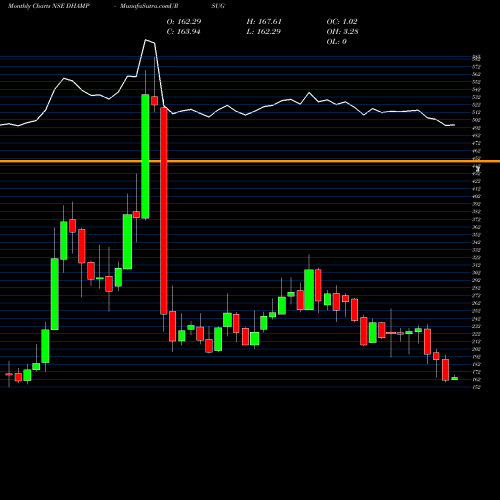
Task: Select the high value 'H: 167.61'
Action: tap(264, 21)
